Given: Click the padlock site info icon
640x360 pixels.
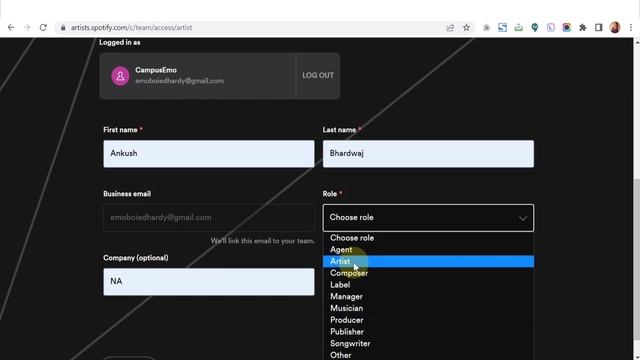Looking at the screenshot, I should [x=63, y=28].
